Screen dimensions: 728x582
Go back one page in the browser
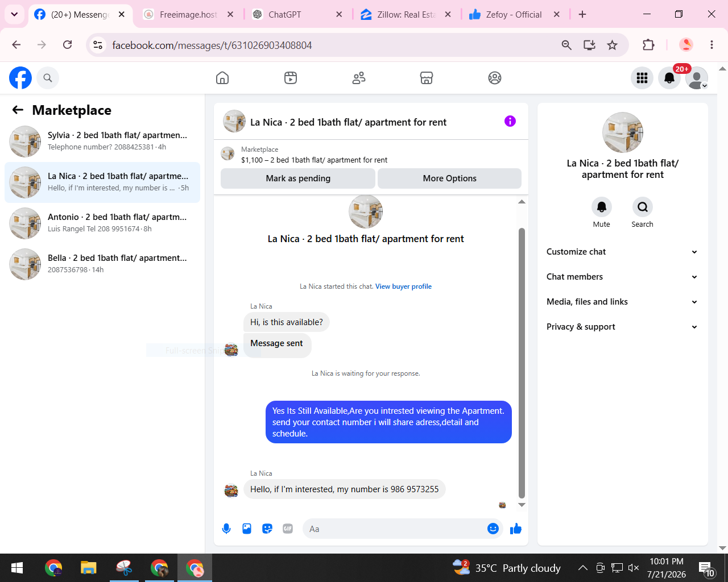tap(16, 45)
